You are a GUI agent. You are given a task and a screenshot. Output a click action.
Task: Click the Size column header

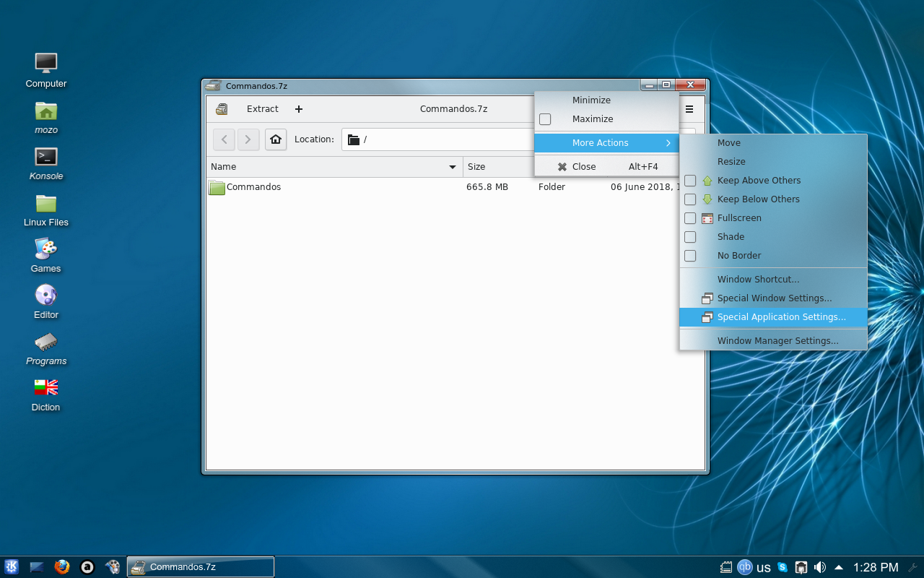(498, 167)
